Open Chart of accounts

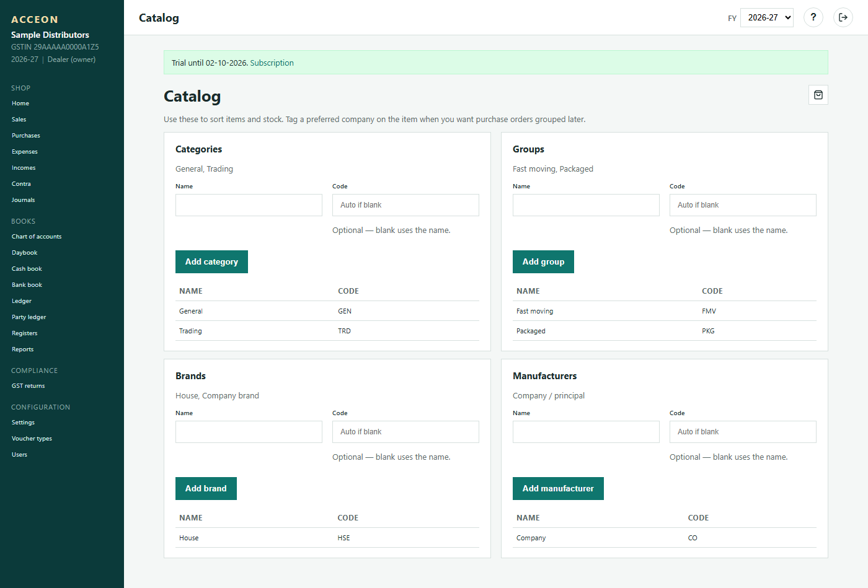[37, 237]
